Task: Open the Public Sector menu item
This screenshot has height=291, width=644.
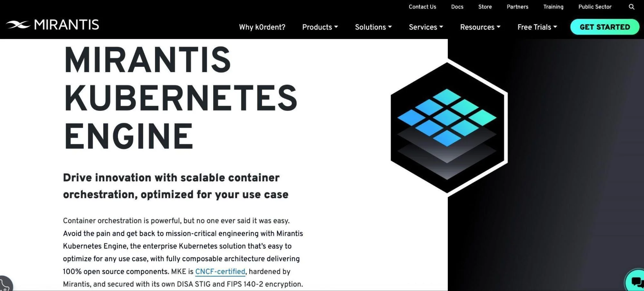Action: pos(595,7)
